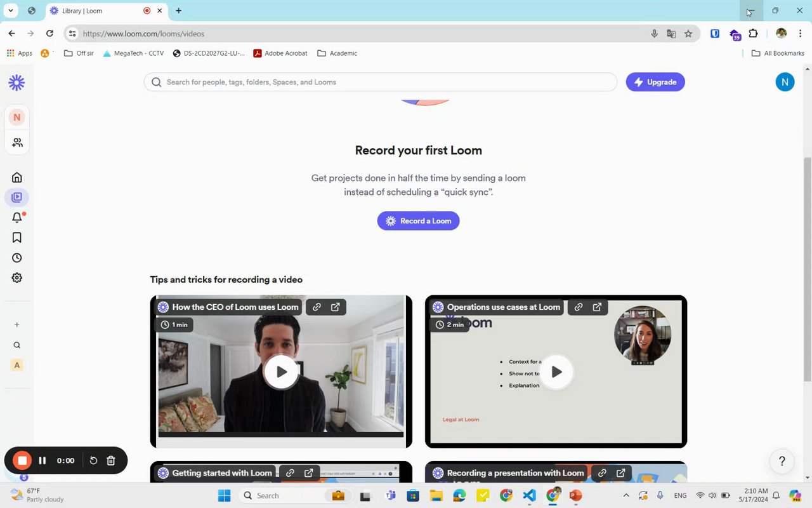Viewport: 812px width, 508px height.
Task: Open the clock history icon in sidebar
Action: (x=17, y=258)
